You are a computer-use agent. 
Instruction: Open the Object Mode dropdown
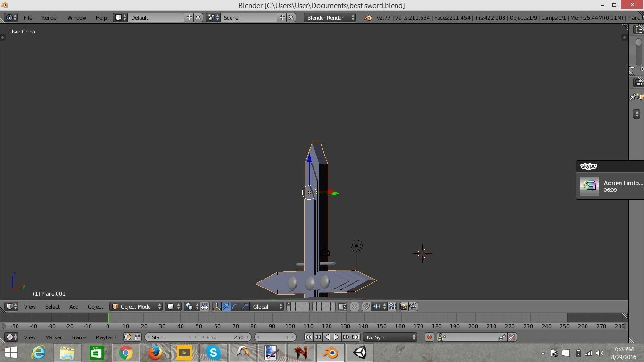136,306
